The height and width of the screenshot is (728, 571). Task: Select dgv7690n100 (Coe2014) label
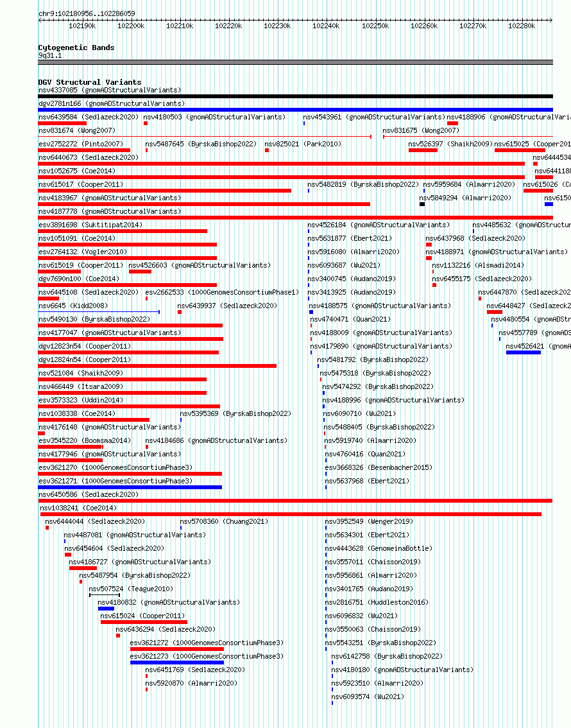pos(79,279)
